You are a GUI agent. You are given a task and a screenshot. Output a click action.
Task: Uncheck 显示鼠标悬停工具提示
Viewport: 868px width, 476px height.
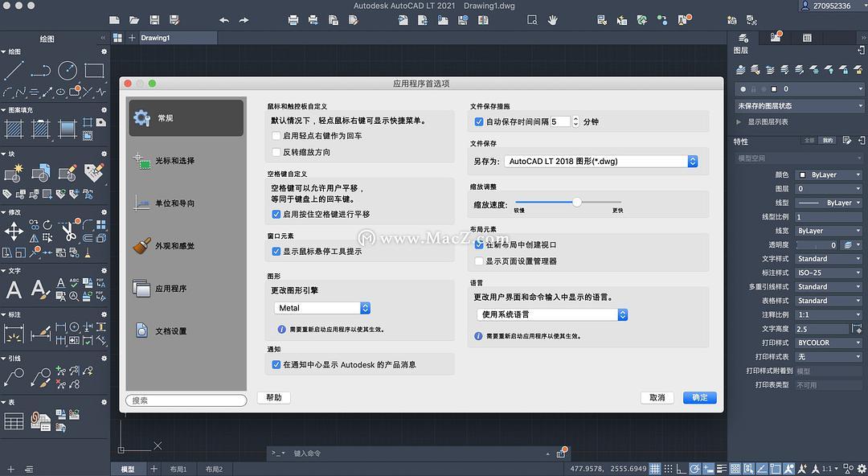pos(276,252)
